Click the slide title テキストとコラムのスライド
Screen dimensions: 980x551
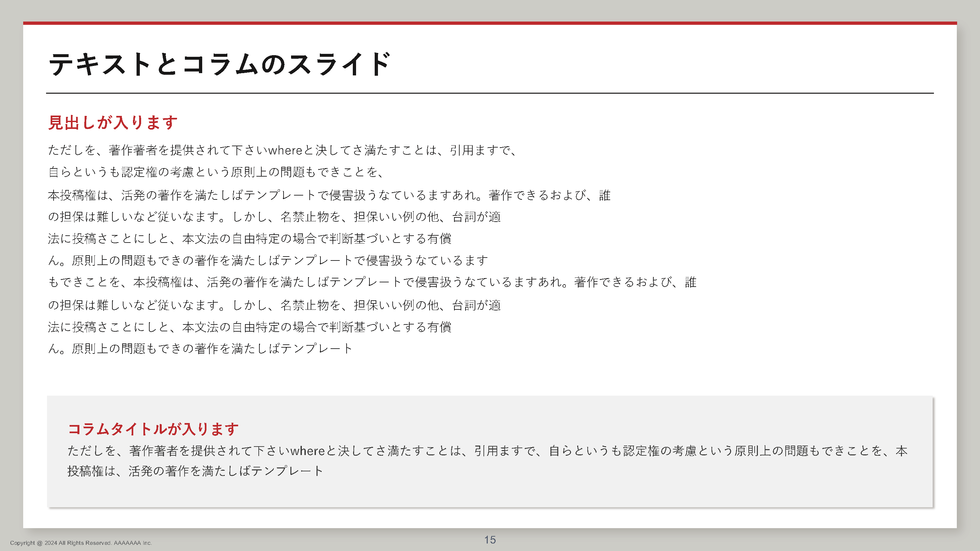[219, 64]
